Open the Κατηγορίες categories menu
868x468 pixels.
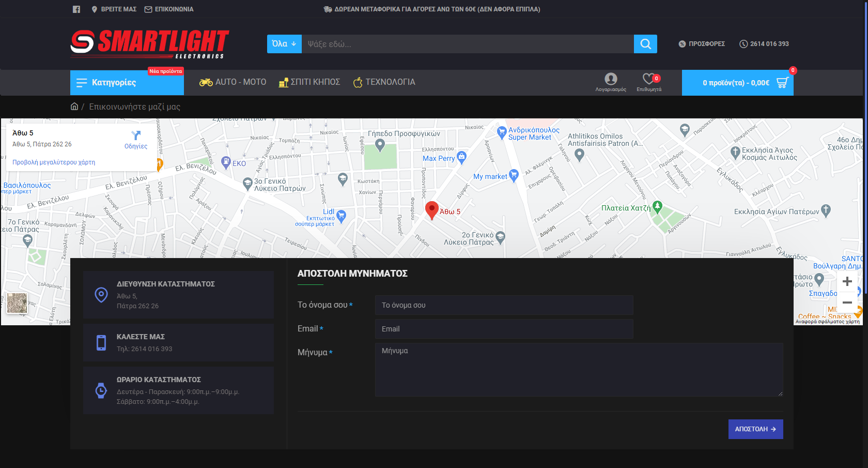pyautogui.click(x=127, y=83)
